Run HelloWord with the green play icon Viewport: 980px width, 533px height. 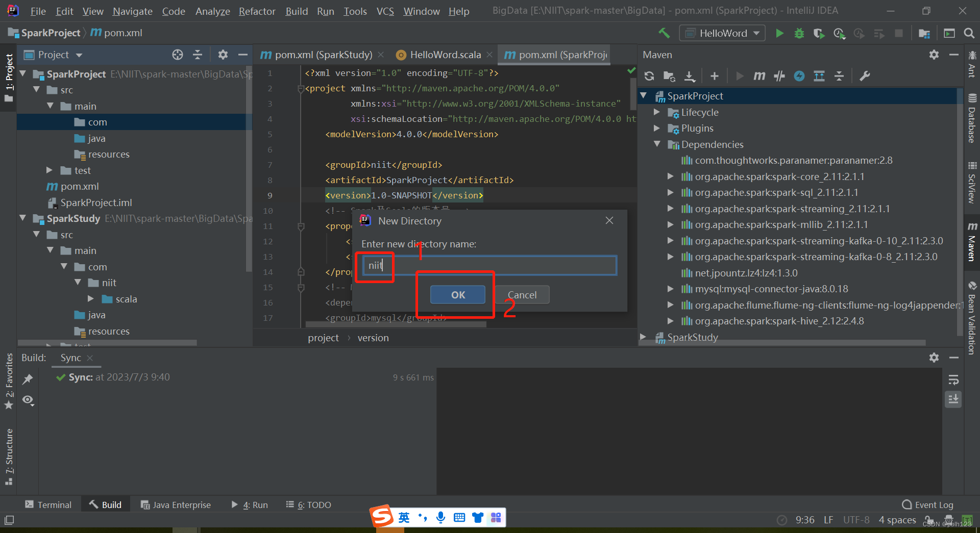click(779, 33)
